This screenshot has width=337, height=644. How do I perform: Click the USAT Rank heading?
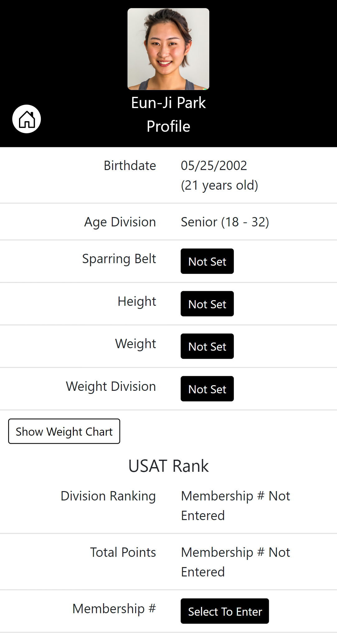(168, 466)
